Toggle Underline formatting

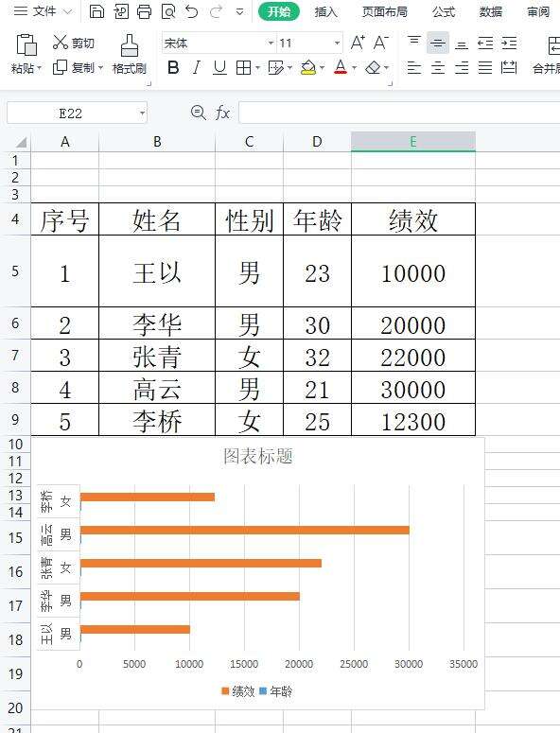point(219,68)
